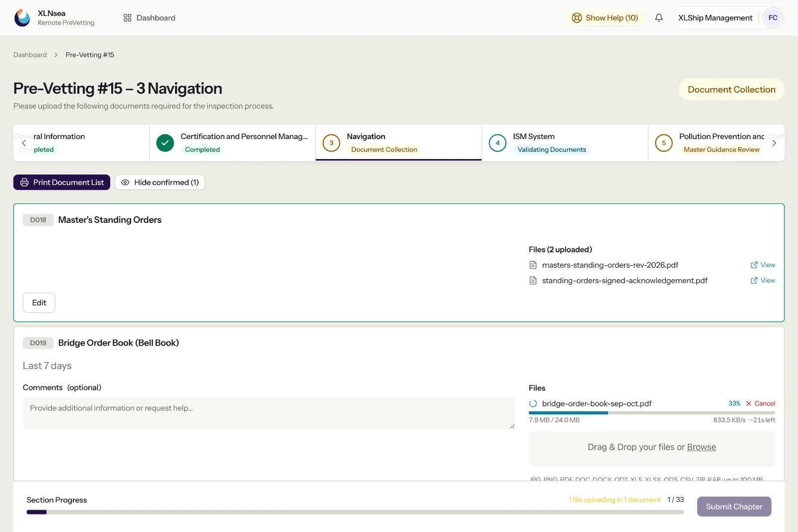Viewport: 798px width, 532px height.
Task: View masters-standing-orders-rev-2026.pdf
Action: 763,265
